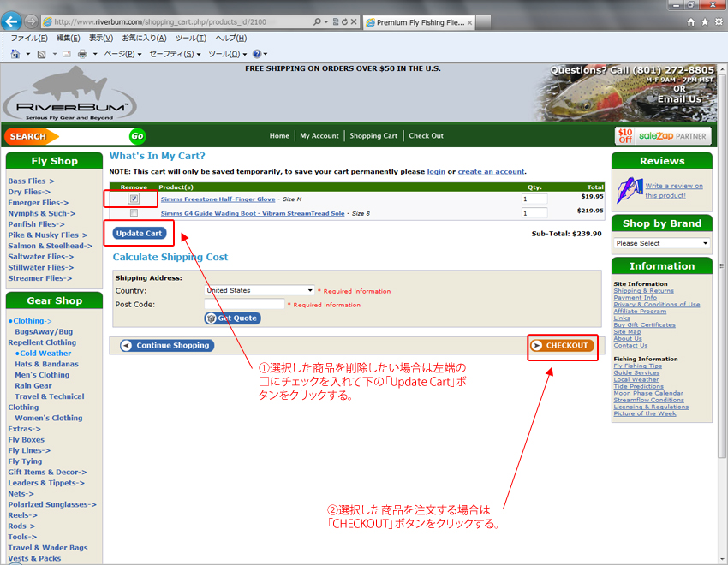Open Shipping & Returns information link
Image resolution: width=728 pixels, height=565 pixels.
(643, 291)
